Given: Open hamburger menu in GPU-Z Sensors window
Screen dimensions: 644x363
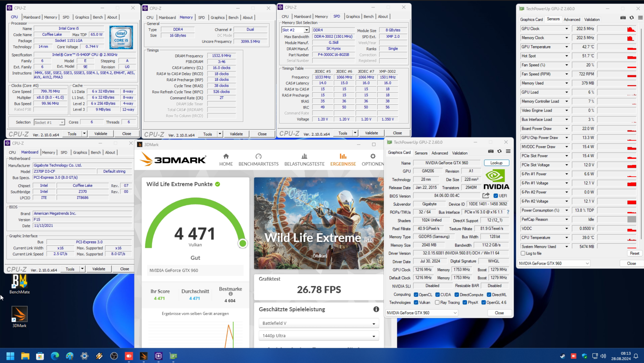Looking at the screenshot, I should 640,17.
